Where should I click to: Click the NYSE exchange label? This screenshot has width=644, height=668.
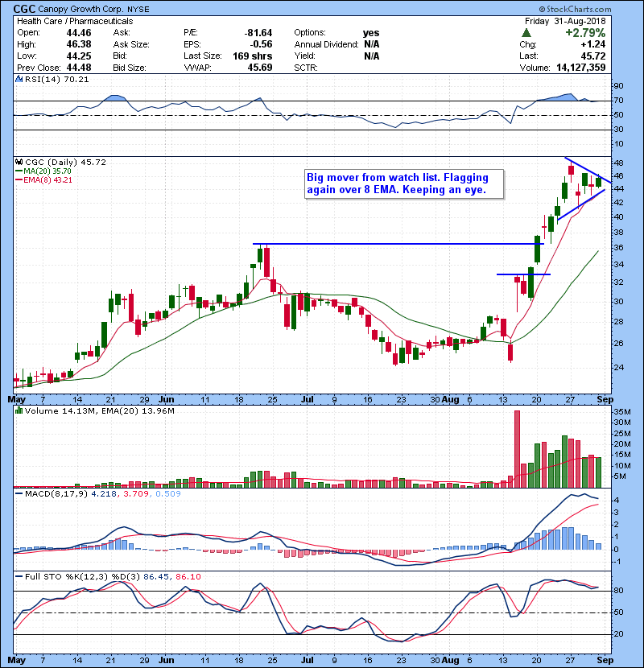tap(138, 10)
